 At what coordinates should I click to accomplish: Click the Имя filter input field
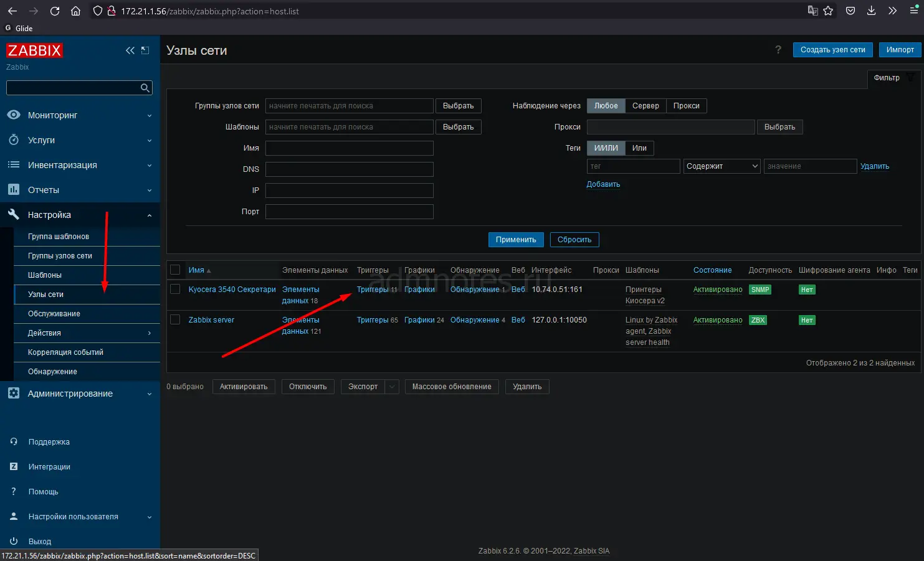(350, 148)
